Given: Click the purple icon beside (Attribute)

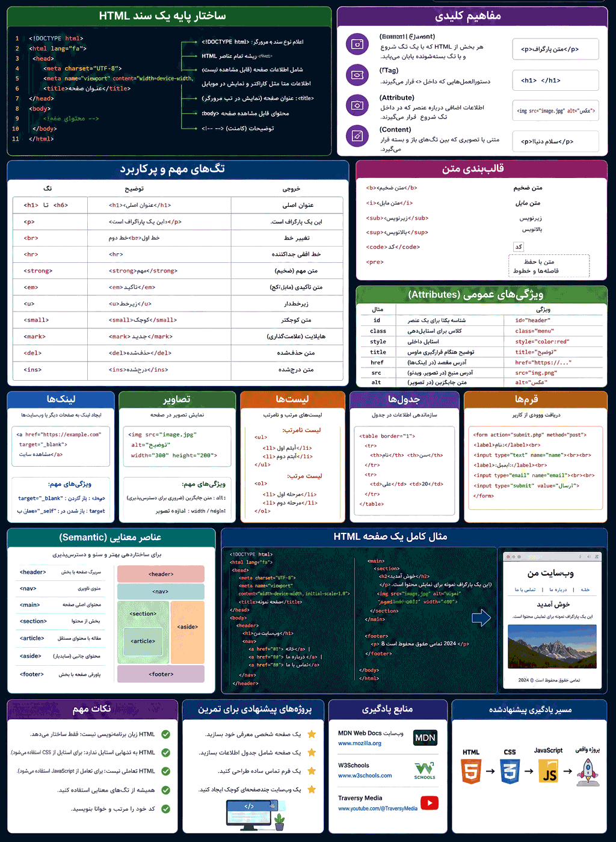Looking at the screenshot, I should [357, 105].
